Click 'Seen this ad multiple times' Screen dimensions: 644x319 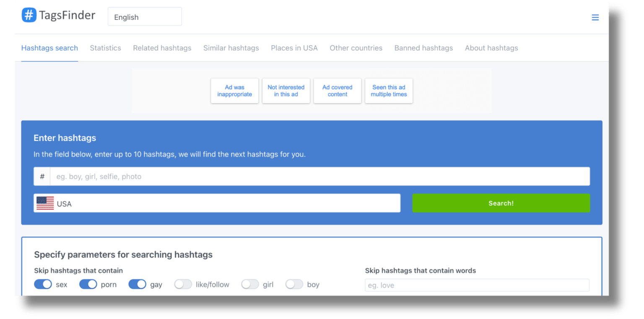(389, 91)
